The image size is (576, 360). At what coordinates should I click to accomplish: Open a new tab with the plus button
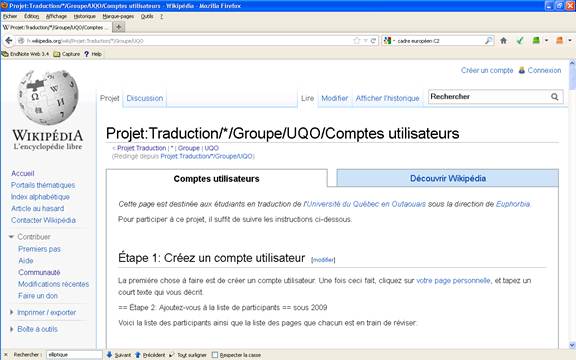(118, 27)
